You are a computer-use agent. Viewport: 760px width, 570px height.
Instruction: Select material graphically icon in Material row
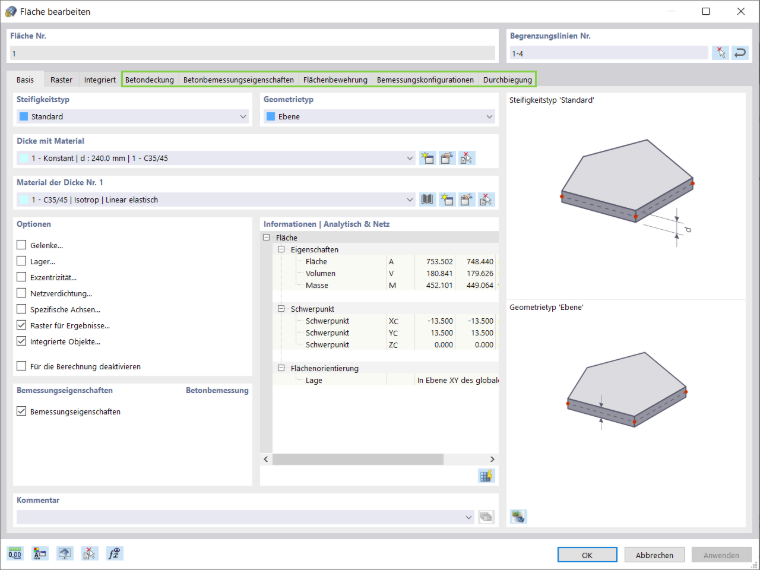pos(486,199)
